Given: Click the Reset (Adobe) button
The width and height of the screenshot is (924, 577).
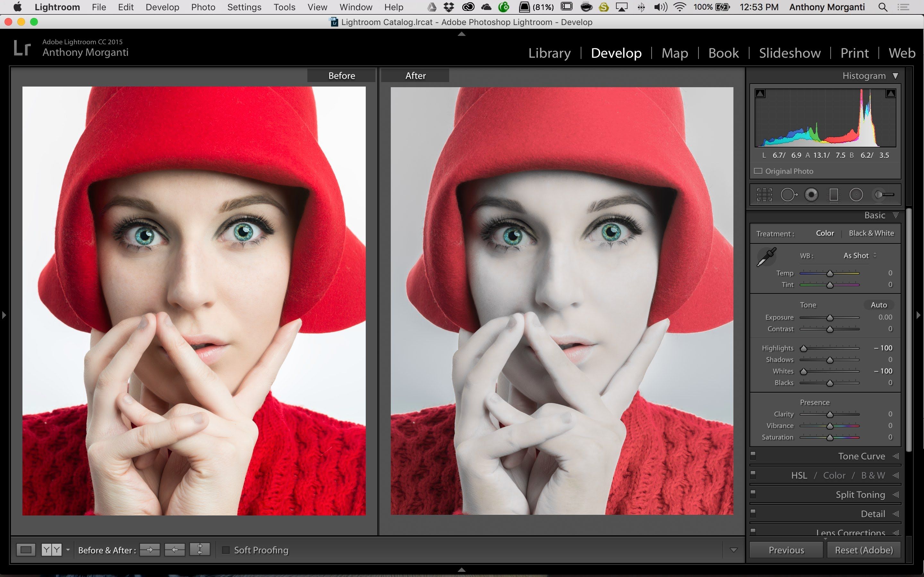Looking at the screenshot, I should (x=864, y=550).
